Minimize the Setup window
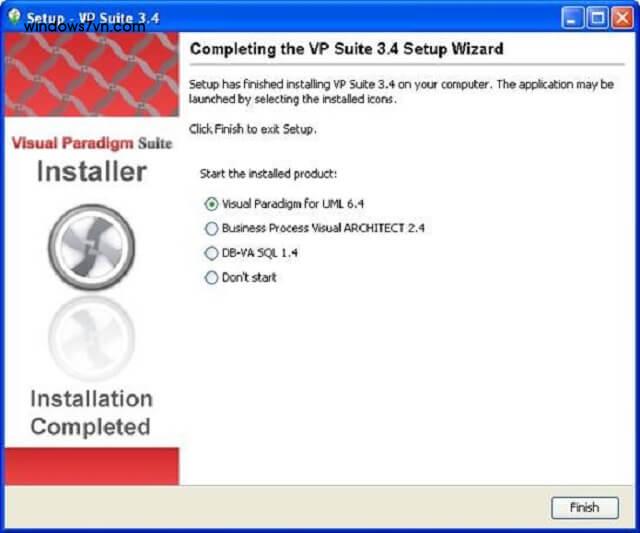640x533 pixels. point(572,18)
